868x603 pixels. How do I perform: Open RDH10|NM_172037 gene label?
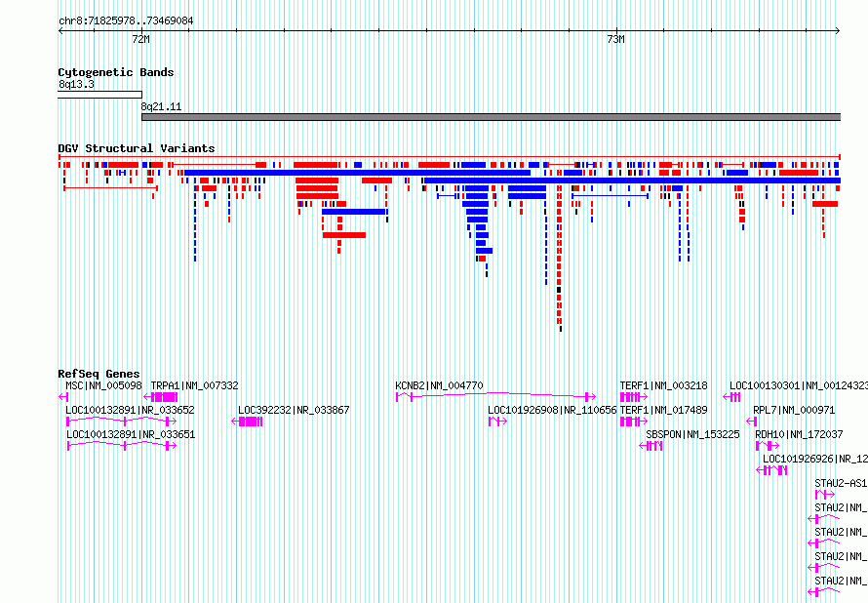[x=799, y=434]
